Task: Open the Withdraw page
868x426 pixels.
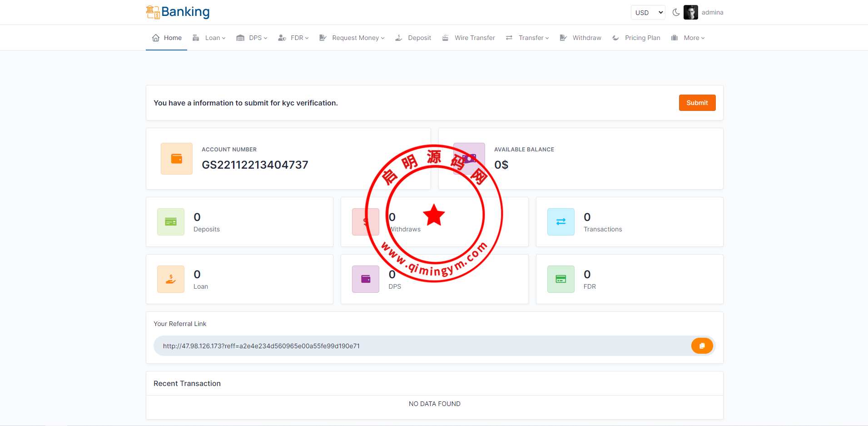Action: point(581,38)
